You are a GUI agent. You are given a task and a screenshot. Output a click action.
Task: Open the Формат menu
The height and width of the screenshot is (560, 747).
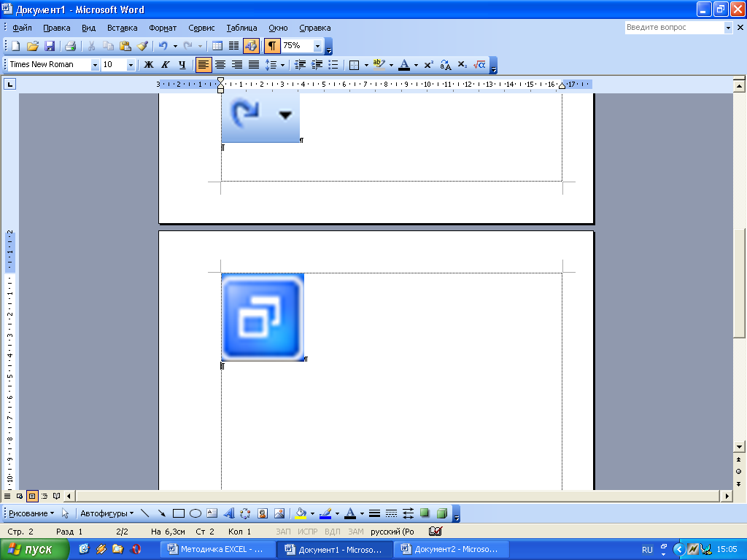pyautogui.click(x=163, y=28)
